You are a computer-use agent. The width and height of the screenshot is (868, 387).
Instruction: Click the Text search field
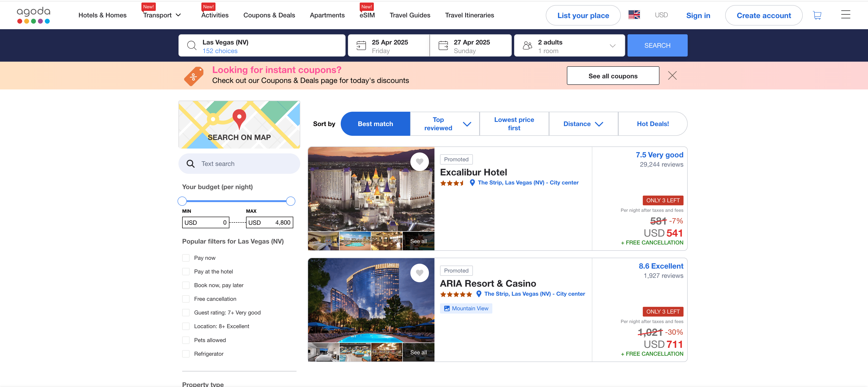[x=239, y=164]
